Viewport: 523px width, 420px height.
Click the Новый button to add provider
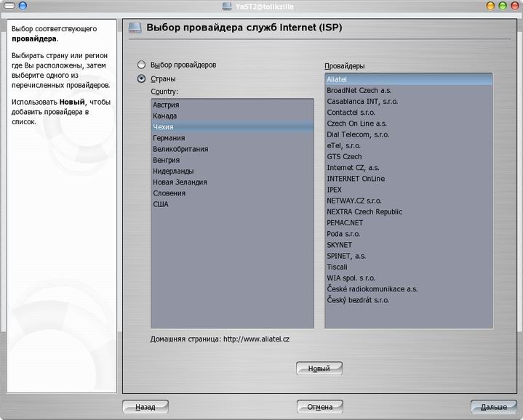pos(319,368)
